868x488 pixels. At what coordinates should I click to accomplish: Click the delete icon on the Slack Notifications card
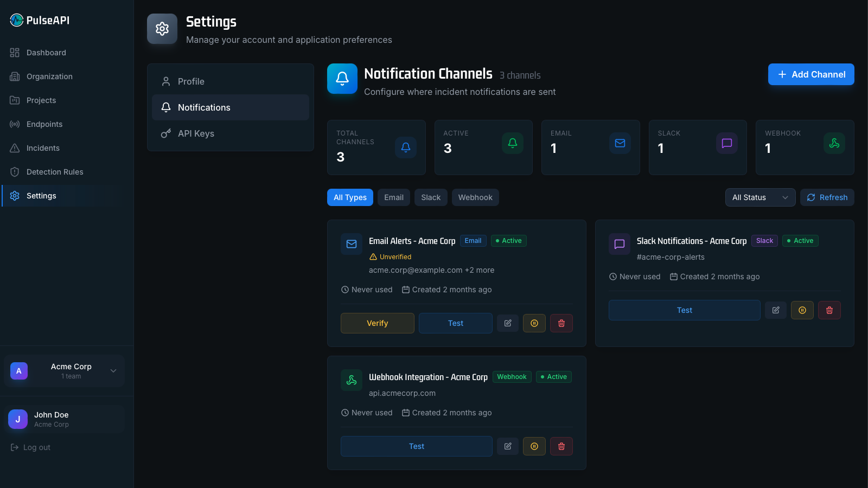(x=829, y=310)
